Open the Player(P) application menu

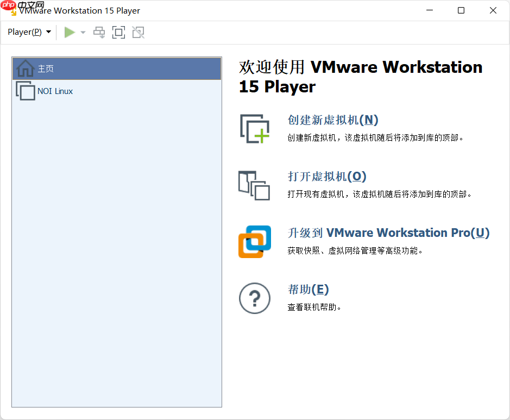click(x=25, y=32)
